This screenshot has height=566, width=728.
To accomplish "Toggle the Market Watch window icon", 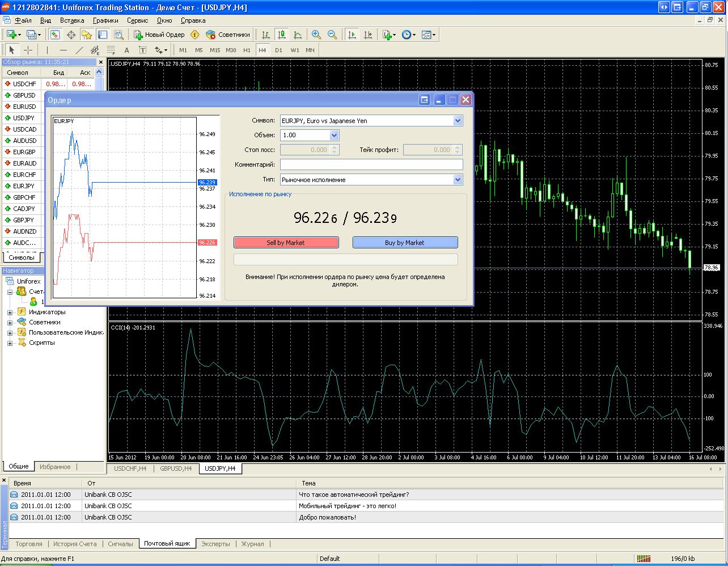I will [x=55, y=35].
